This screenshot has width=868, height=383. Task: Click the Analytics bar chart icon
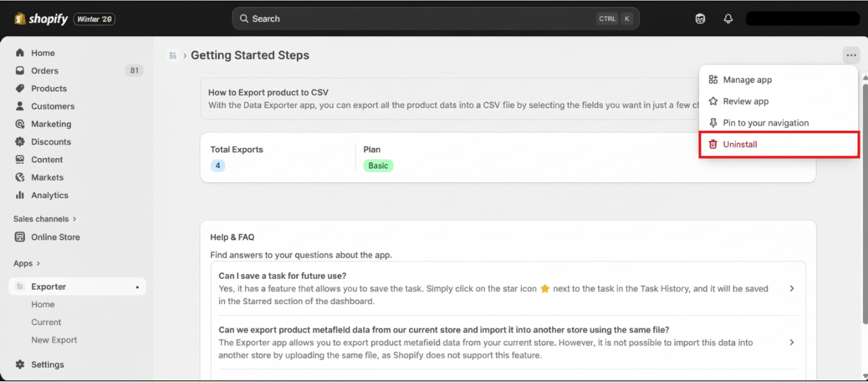click(20, 195)
